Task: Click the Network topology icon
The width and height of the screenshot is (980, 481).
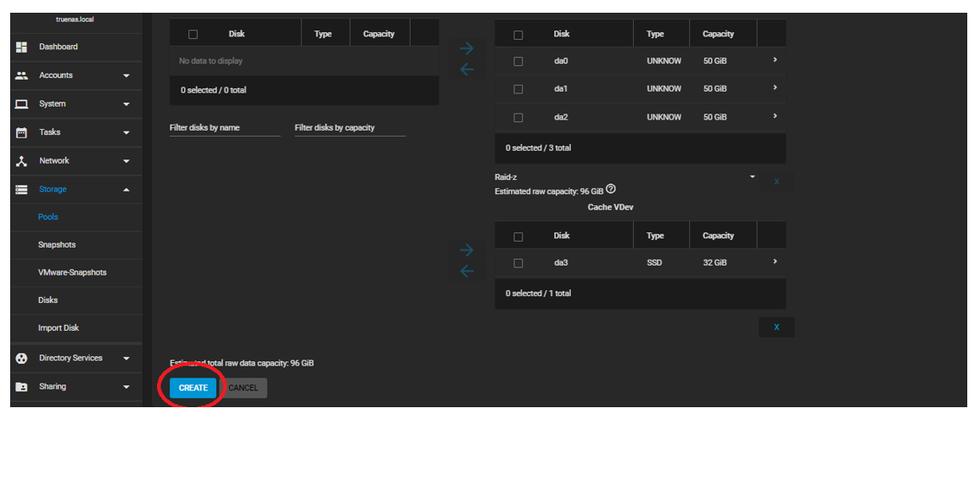Action: [x=22, y=161]
